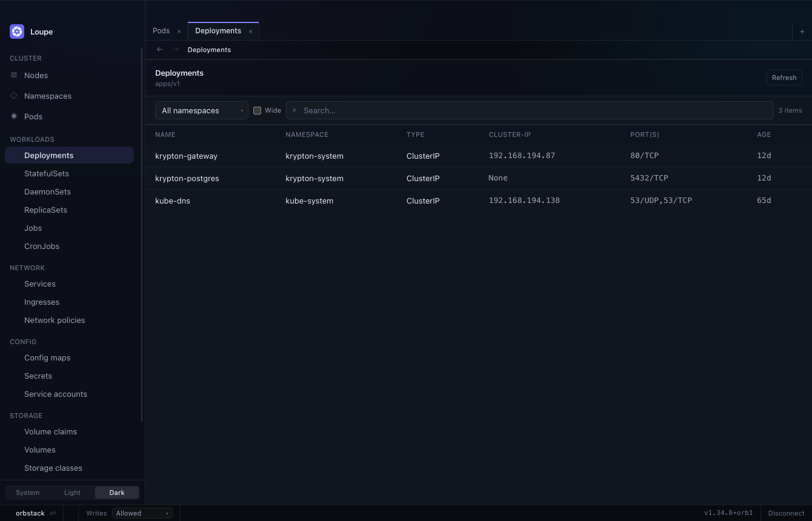Open Service accounts

pos(69,394)
